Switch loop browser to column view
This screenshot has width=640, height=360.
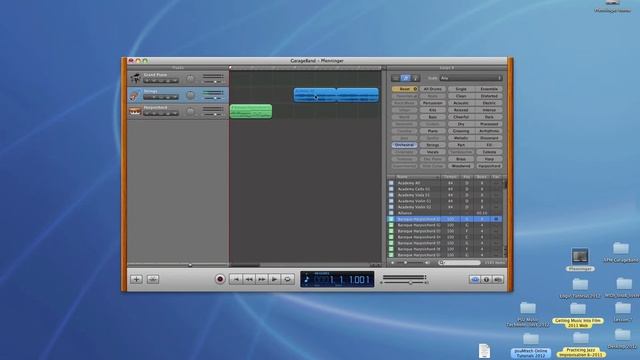point(396,78)
